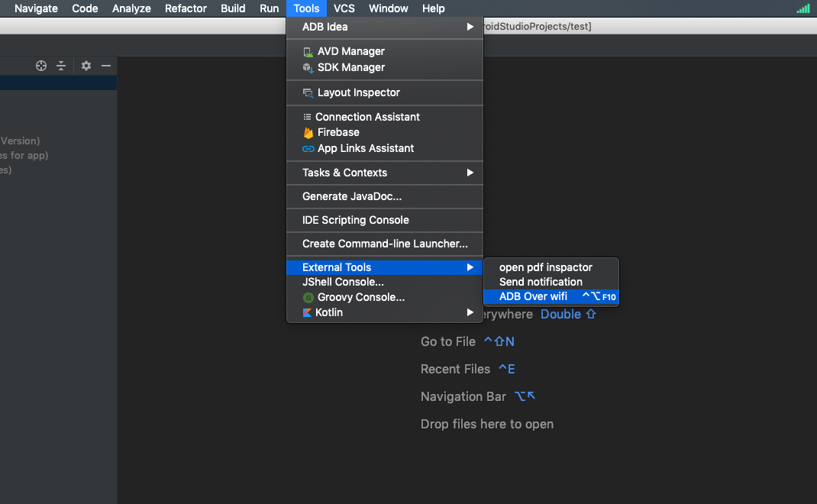Click the crosshair locate icon in project panel

pos(41,66)
